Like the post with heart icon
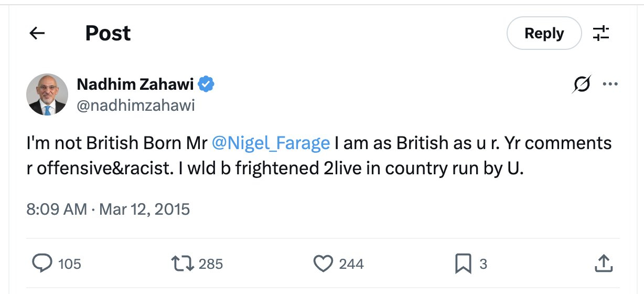 pos(323,263)
